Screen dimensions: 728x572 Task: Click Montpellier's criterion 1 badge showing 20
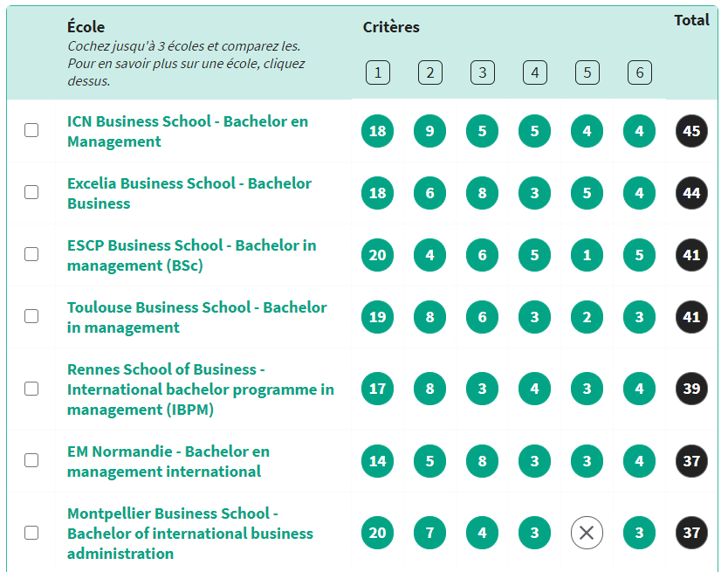coord(377,533)
